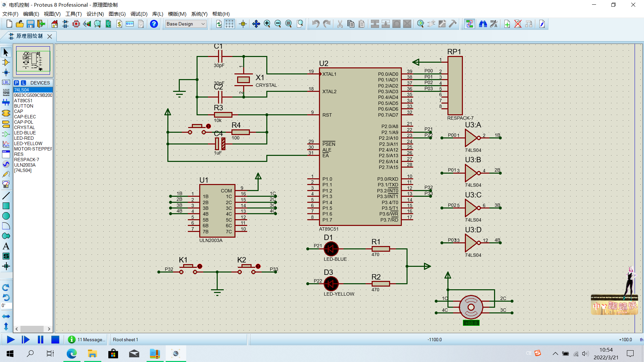Switch to the 原理图绘制 tab
This screenshot has width=644, height=362.
30,36
